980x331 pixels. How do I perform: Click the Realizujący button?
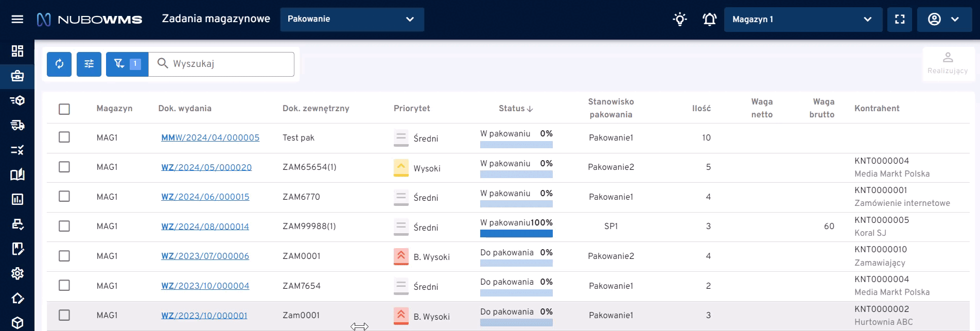[948, 64]
